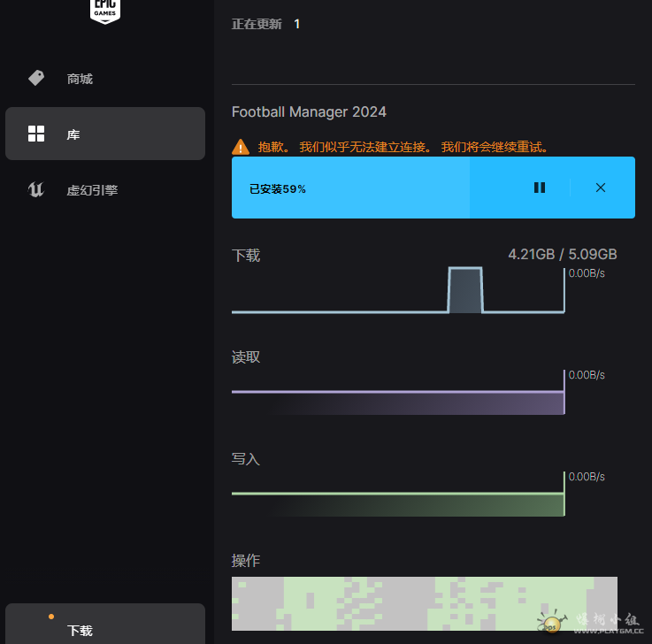652x644 pixels.
Task: Click the download speed graph
Action: 398,290
